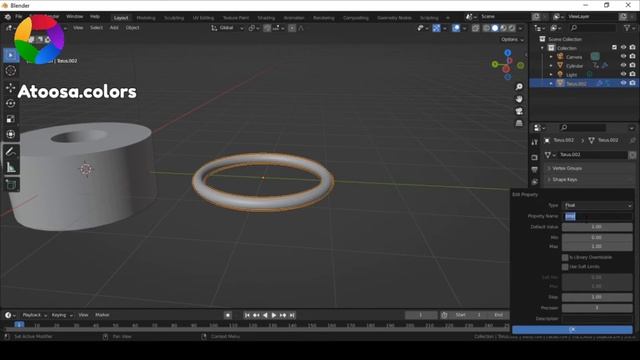Open the Marker menu in timeline
The height and width of the screenshot is (360, 640).
(x=102, y=315)
